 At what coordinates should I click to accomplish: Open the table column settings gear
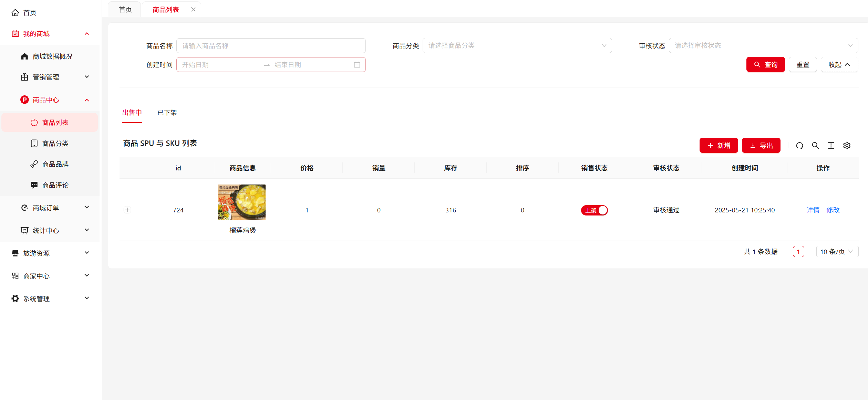(x=847, y=146)
